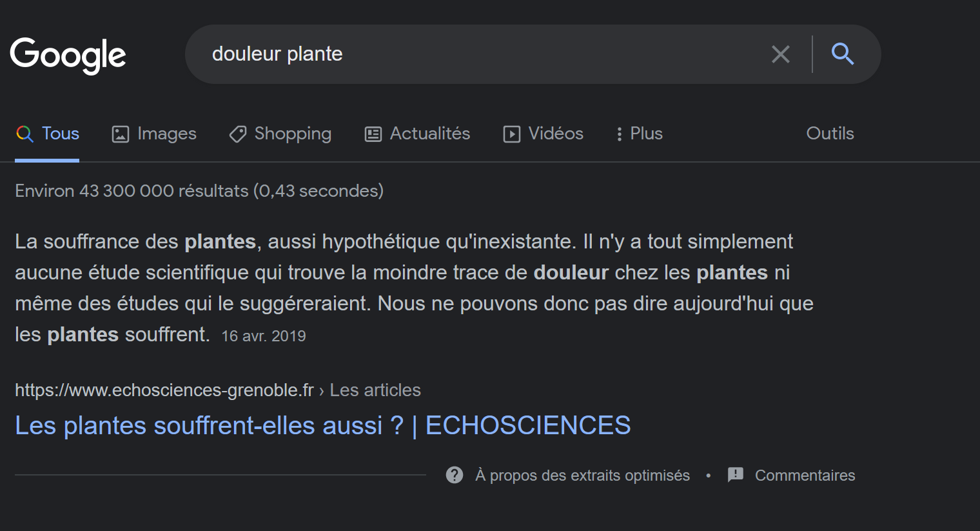
Task: Click the picture icon beside Images
Action: point(121,134)
